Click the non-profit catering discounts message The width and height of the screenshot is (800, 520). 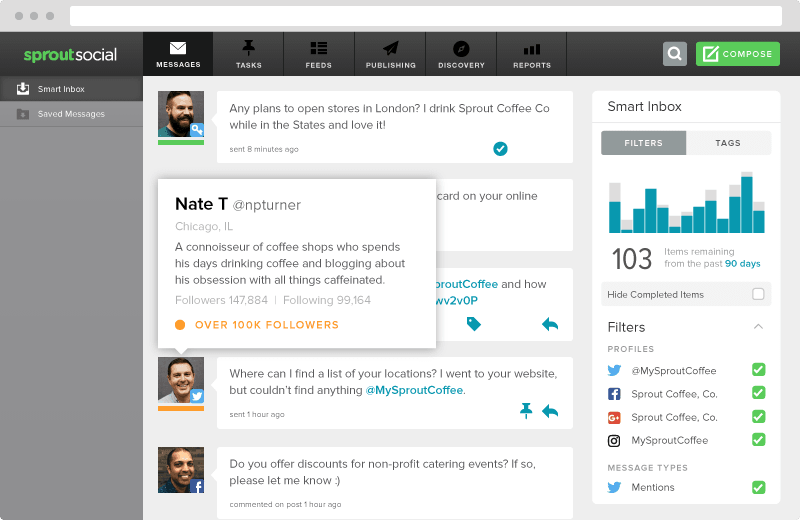coord(383,472)
